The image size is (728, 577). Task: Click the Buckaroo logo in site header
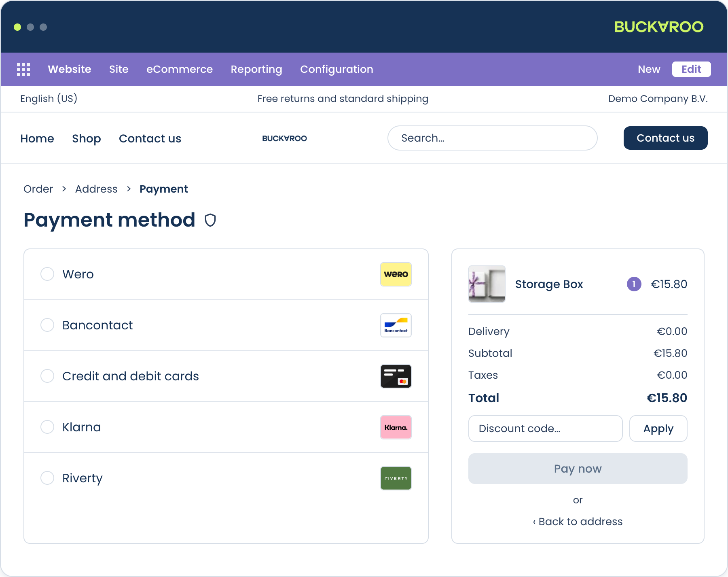click(284, 138)
